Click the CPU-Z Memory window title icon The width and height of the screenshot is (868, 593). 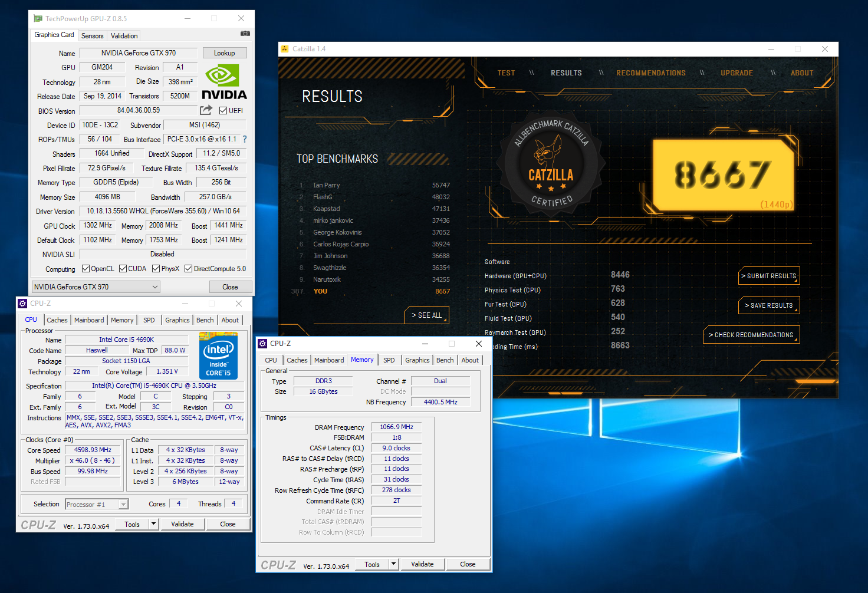tap(263, 344)
